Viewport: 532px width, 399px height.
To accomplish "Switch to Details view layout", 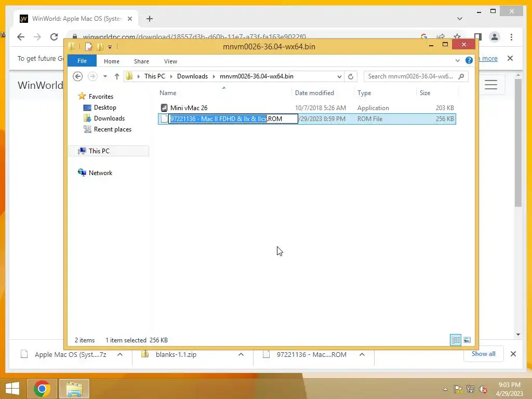I will coord(455,340).
